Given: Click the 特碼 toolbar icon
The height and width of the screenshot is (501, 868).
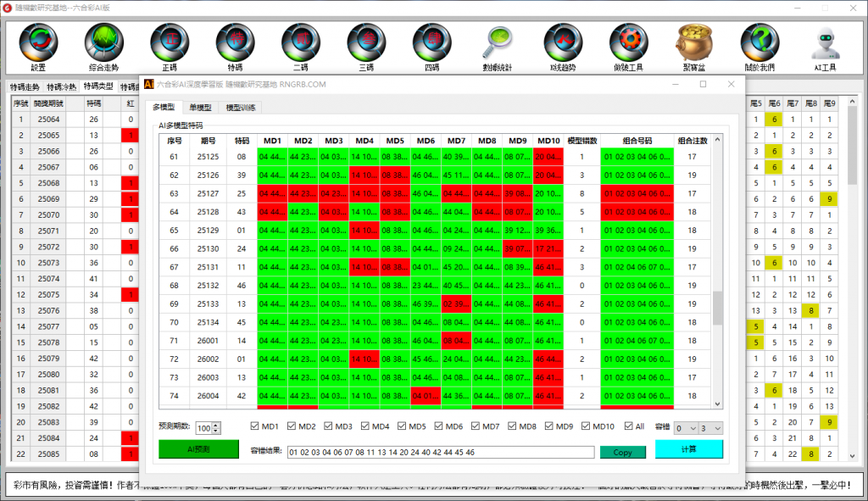Looking at the screenshot, I should (x=235, y=42).
